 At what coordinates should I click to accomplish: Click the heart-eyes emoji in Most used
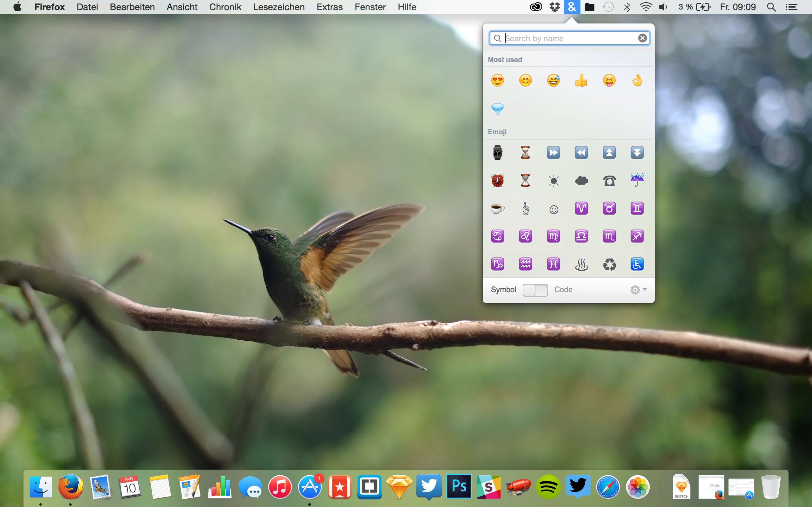pos(497,80)
